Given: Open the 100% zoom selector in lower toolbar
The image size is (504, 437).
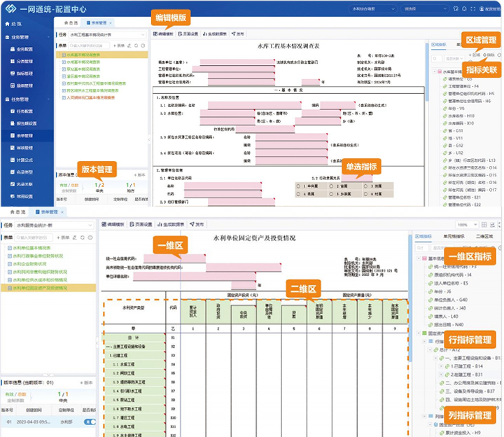Looking at the screenshot, I should (x=465, y=225).
